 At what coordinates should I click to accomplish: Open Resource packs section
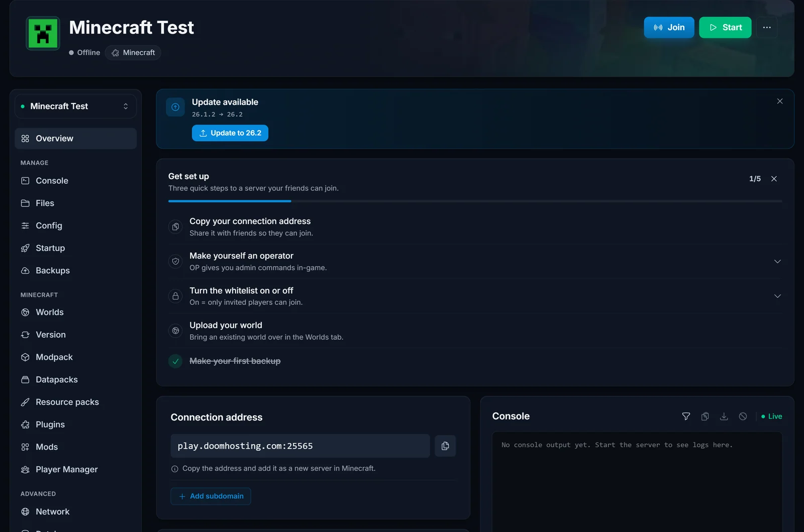[x=75, y=402]
